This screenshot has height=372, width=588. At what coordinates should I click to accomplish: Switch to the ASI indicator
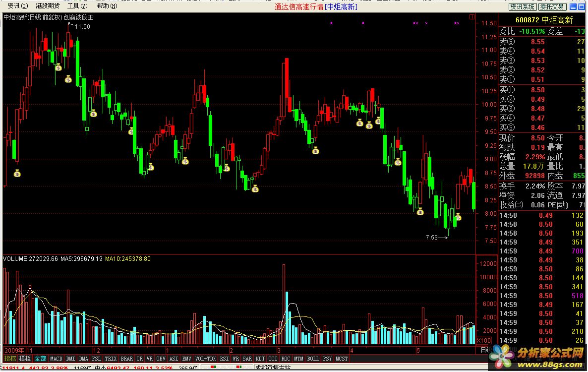tap(174, 359)
